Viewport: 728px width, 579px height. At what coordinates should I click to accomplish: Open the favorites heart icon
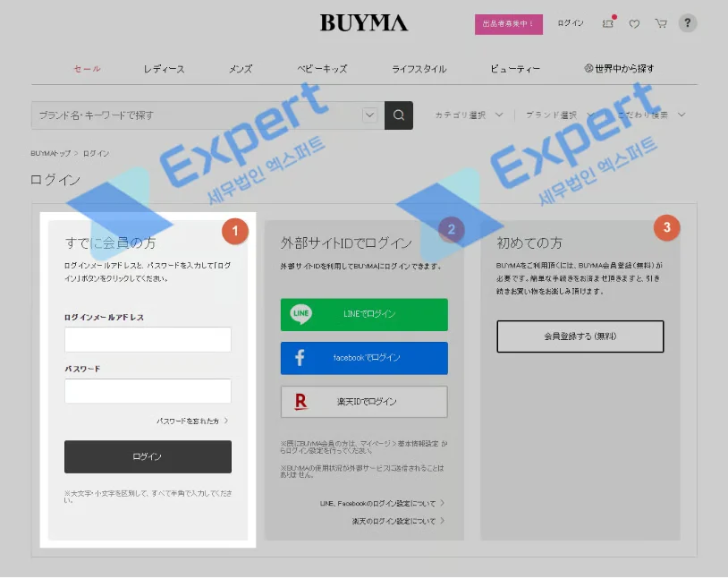(x=634, y=23)
